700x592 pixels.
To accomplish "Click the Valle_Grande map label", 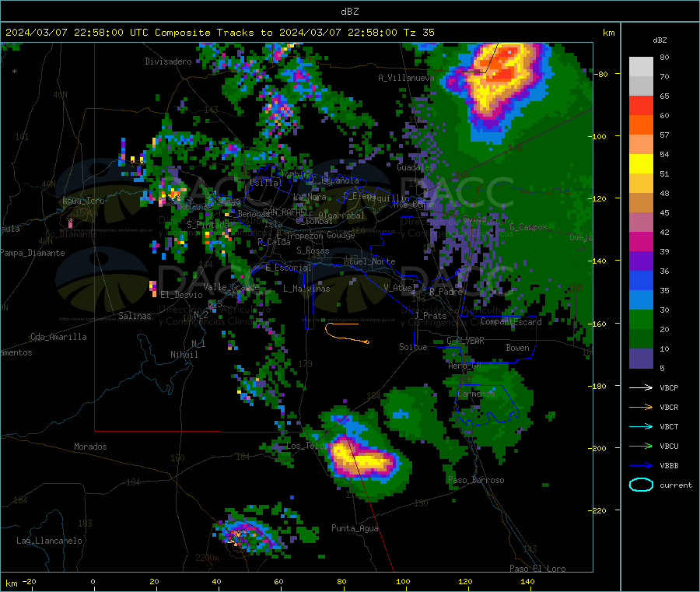I will tap(231, 287).
